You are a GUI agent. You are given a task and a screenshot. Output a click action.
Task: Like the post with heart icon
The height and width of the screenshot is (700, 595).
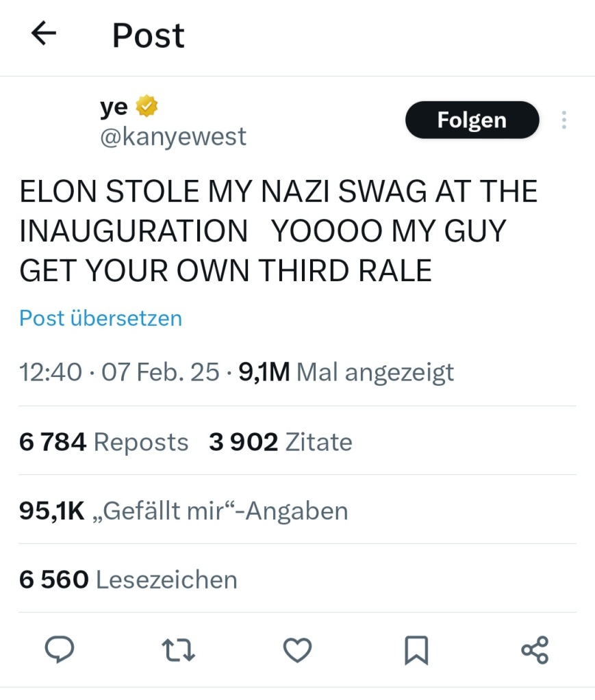pyautogui.click(x=297, y=650)
